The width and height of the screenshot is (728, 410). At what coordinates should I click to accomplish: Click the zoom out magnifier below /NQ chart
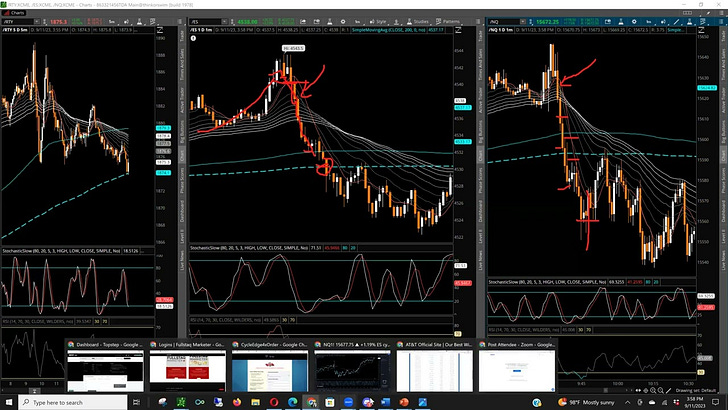661,390
